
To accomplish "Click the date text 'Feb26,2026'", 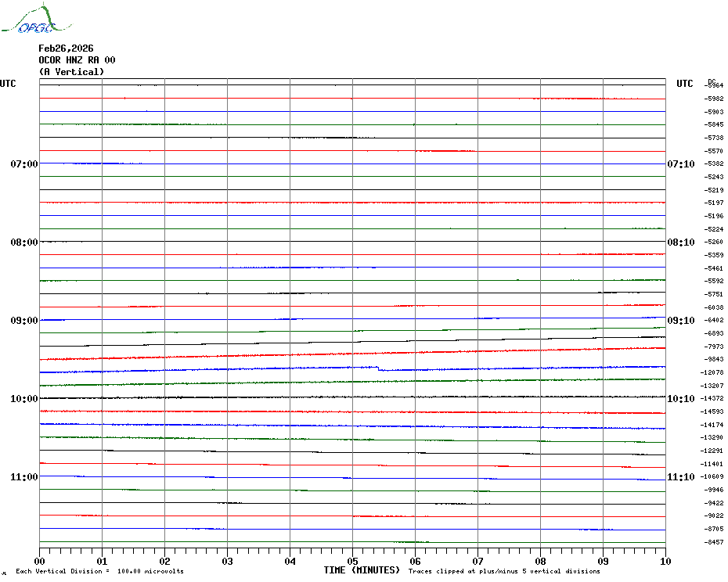I will [x=66, y=48].
